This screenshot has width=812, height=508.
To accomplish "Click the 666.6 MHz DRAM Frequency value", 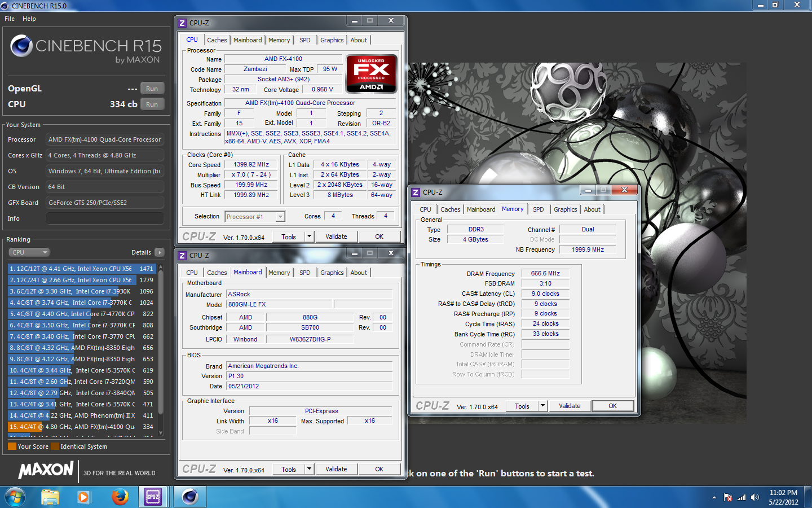I will coord(545,273).
